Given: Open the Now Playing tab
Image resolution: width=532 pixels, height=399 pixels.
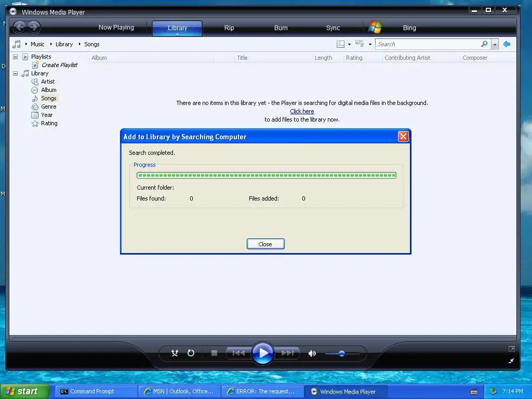Looking at the screenshot, I should click(x=116, y=28).
